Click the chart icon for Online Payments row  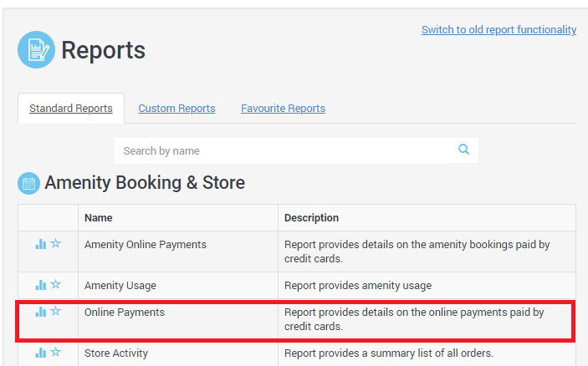click(x=40, y=312)
